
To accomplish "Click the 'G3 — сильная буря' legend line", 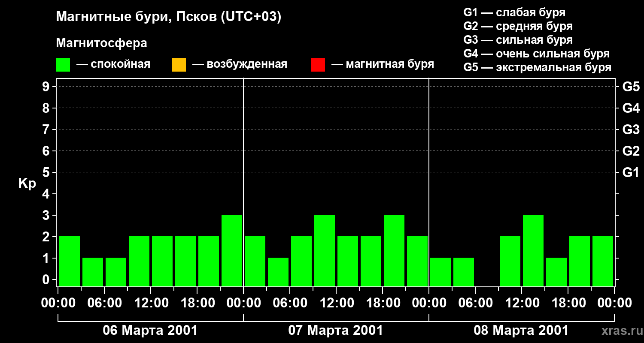I will coord(518,40).
